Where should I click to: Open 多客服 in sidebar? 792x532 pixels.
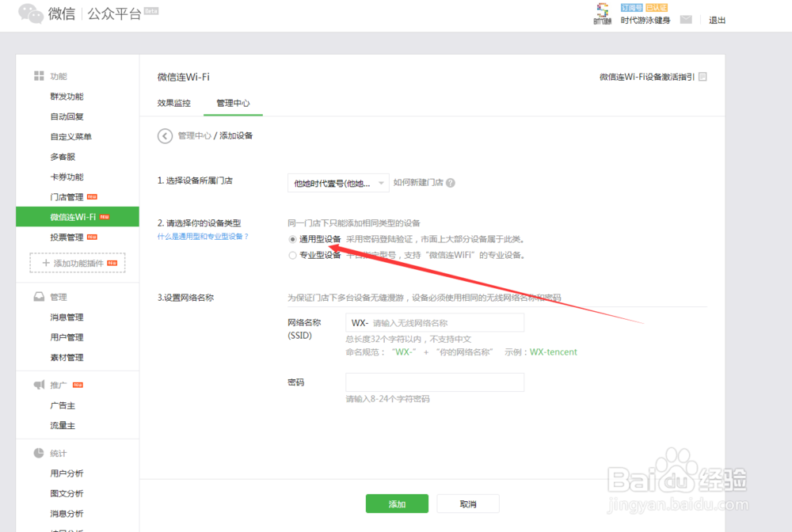tap(63, 157)
